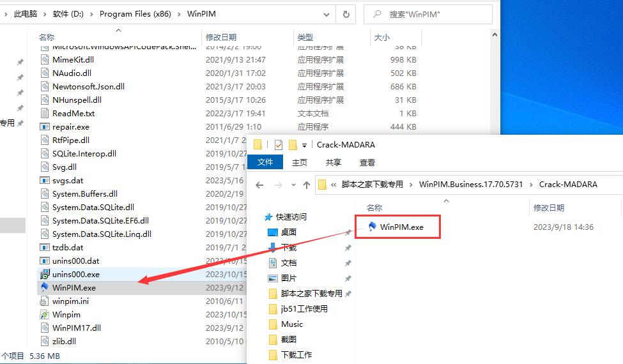Expand chevron after WinPIM.Business.17.70.5731 breadcrumb
Viewport: 623px width, 364px height.
click(531, 185)
